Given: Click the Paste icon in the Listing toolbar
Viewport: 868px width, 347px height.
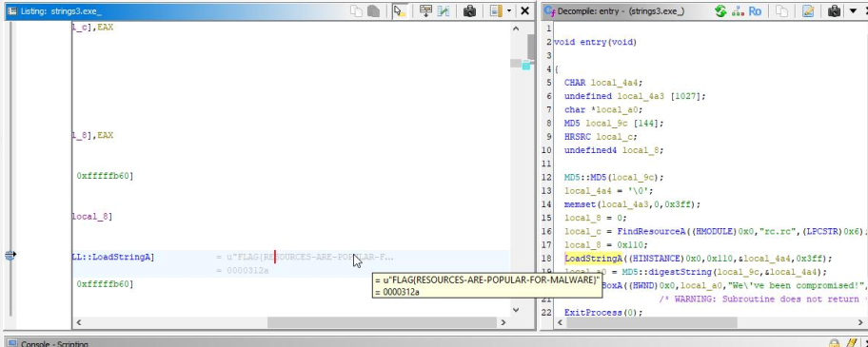Looking at the screenshot, I should pyautogui.click(x=374, y=11).
